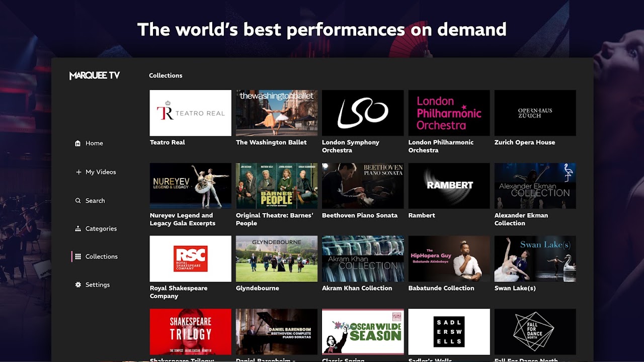Click 'Nureyev Legend and Legacy Gala Excerpts' caption
The image size is (644, 362).
tap(183, 219)
